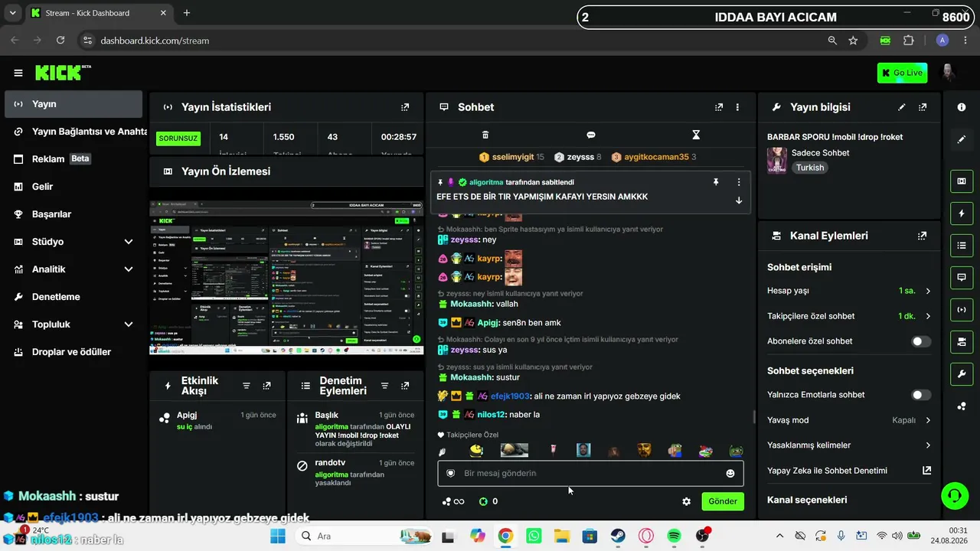Open chat settings gear next to Gönder
The width and height of the screenshot is (980, 551).
pos(686,501)
